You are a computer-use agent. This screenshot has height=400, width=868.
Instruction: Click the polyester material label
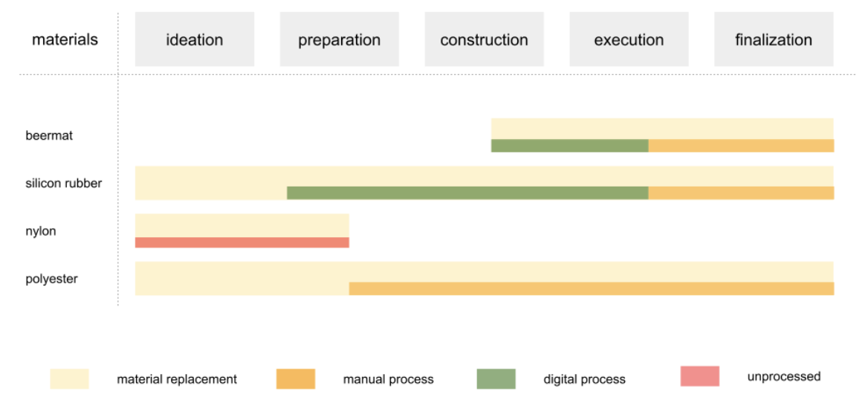click(51, 279)
